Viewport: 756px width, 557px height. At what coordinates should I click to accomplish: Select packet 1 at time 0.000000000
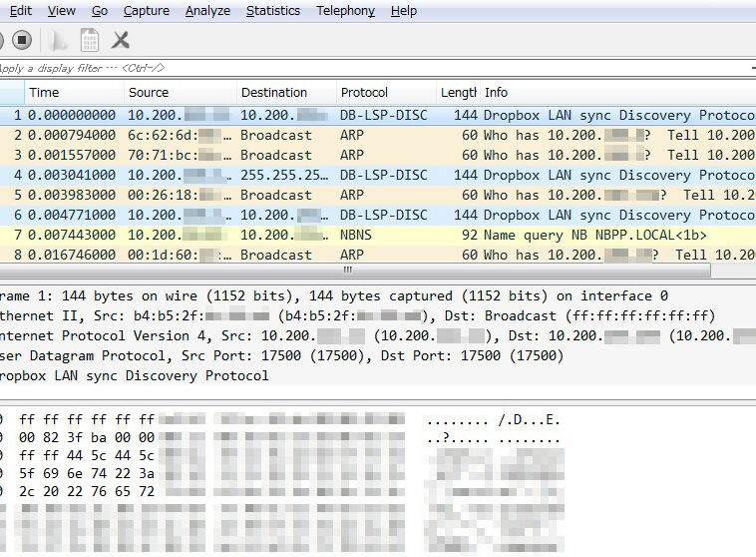click(378, 115)
